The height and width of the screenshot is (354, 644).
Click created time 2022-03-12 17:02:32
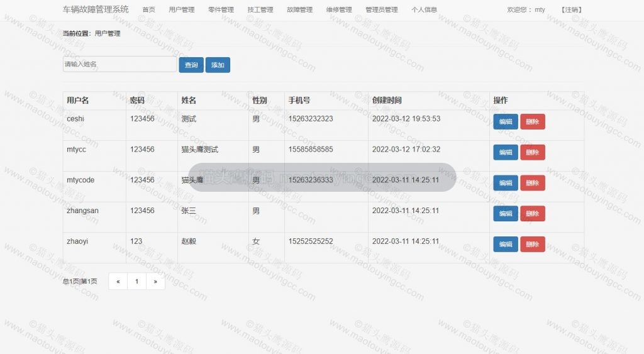click(x=406, y=150)
